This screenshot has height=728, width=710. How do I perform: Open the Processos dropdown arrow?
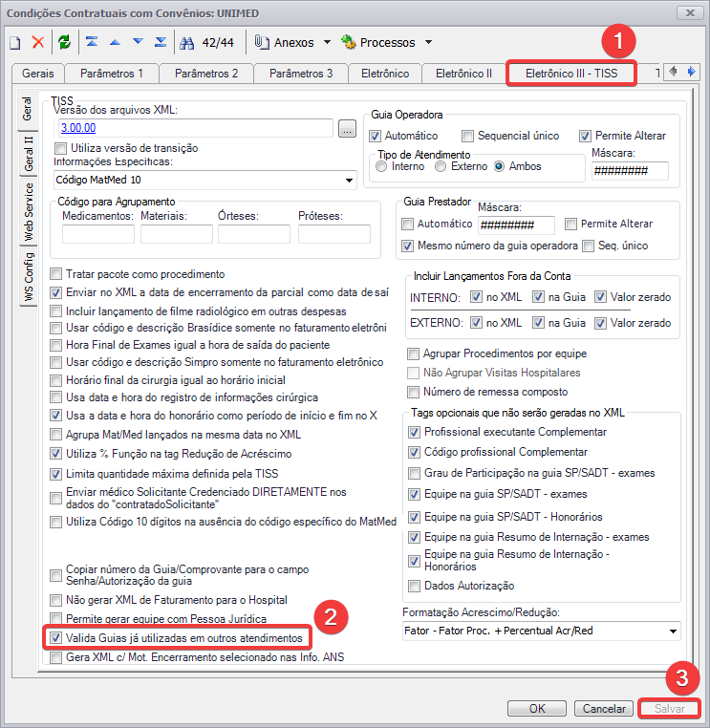pyautogui.click(x=428, y=42)
